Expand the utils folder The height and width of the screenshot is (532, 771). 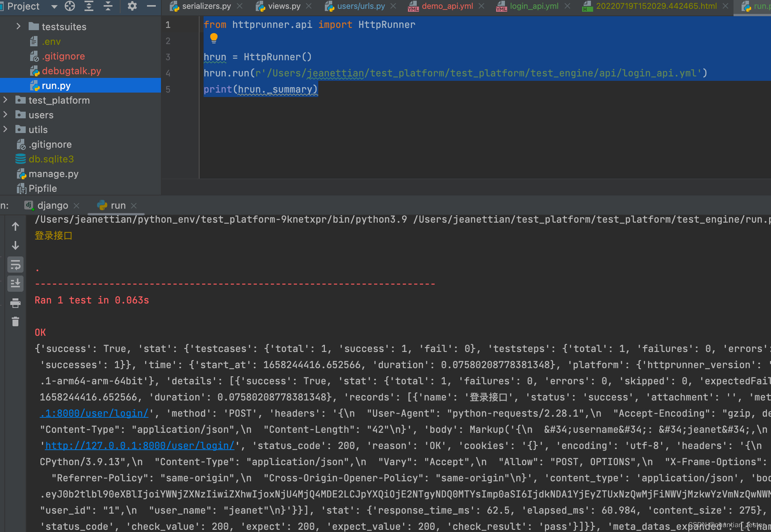[5, 129]
